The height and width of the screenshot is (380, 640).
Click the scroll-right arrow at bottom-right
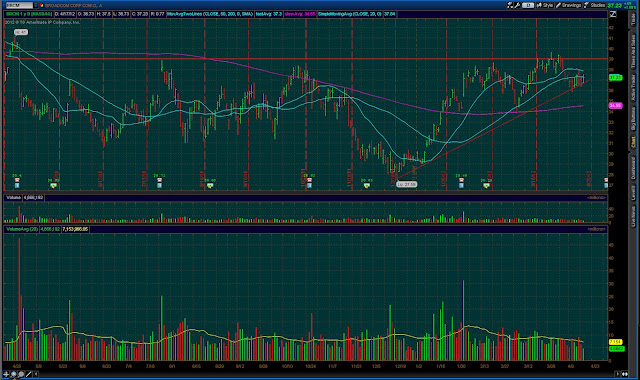(x=618, y=374)
